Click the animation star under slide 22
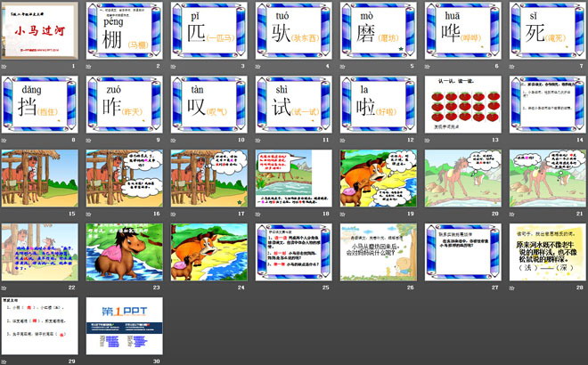The width and height of the screenshot is (588, 365). pyautogui.click(x=4, y=288)
